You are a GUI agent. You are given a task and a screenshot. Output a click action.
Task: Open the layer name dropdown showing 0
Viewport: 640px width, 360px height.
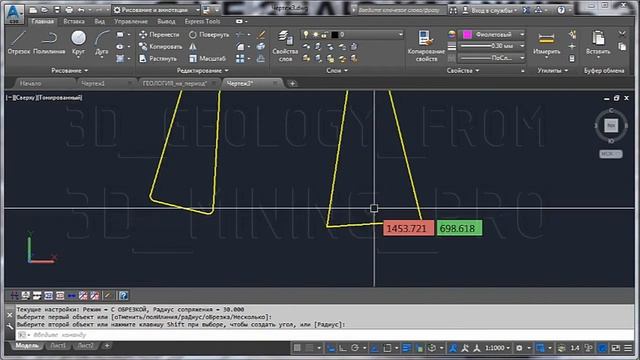pos(352,35)
